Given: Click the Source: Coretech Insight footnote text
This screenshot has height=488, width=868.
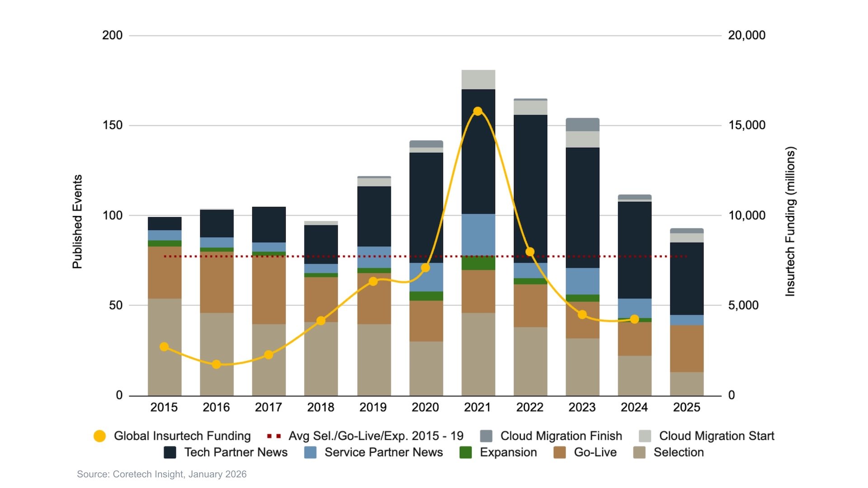Looking at the screenshot, I should click(161, 474).
